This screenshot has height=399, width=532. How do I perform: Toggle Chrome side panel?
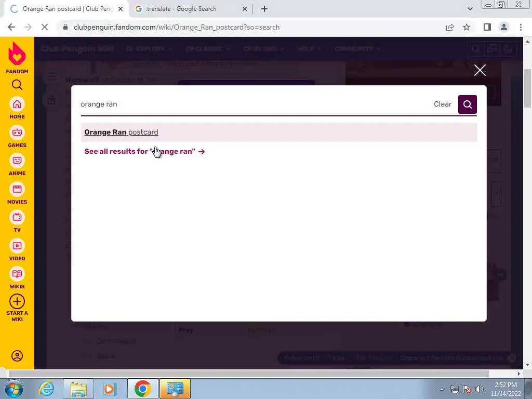click(487, 27)
